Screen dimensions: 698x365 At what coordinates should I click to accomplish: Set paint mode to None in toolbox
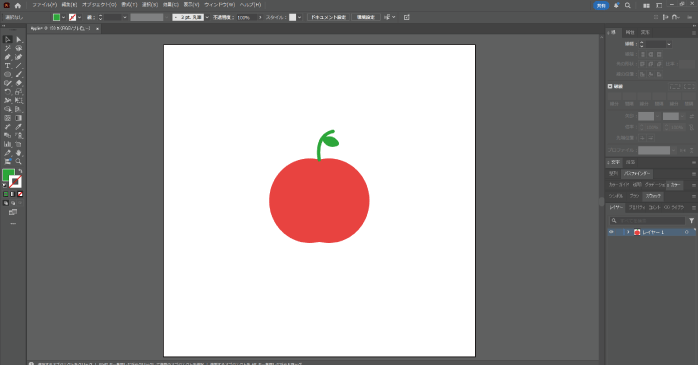click(20, 194)
